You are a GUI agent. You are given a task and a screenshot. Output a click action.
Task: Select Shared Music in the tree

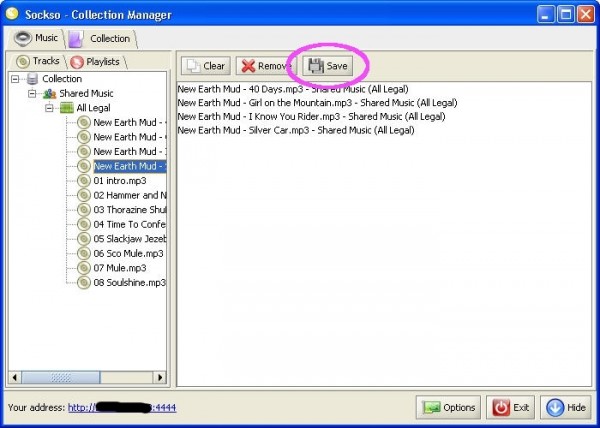tap(86, 93)
